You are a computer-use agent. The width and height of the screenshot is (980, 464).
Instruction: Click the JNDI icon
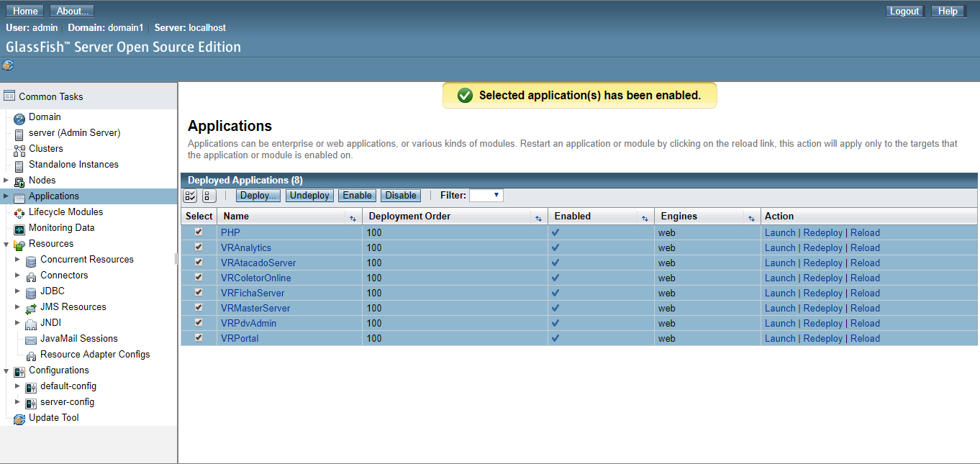click(x=31, y=324)
